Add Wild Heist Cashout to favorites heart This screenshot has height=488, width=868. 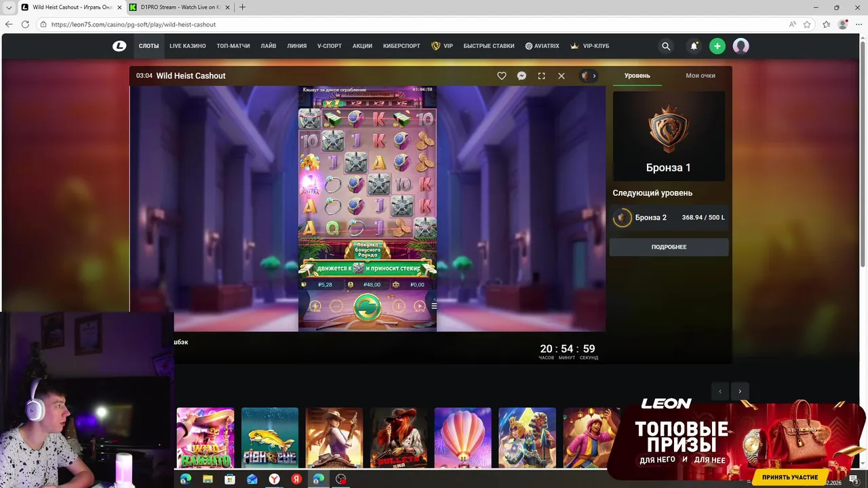point(502,76)
